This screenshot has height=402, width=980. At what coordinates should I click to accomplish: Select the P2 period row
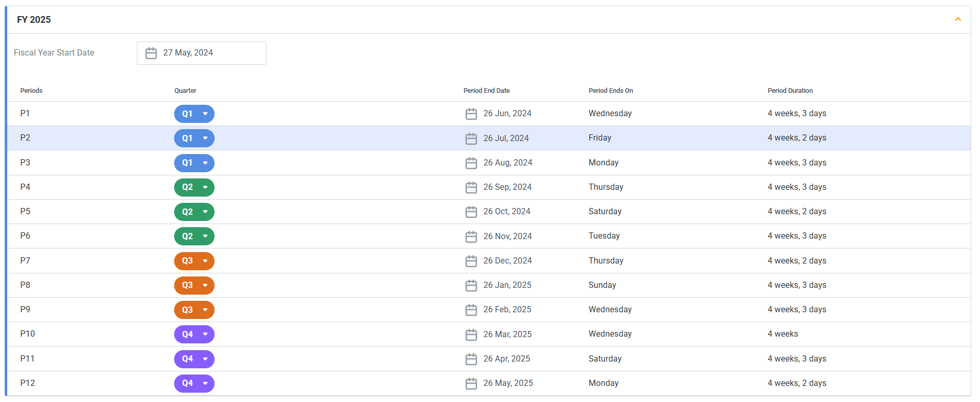25,138
